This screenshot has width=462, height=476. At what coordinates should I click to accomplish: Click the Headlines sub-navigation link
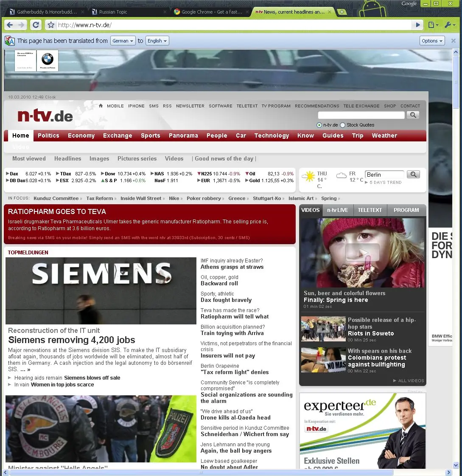click(x=67, y=158)
